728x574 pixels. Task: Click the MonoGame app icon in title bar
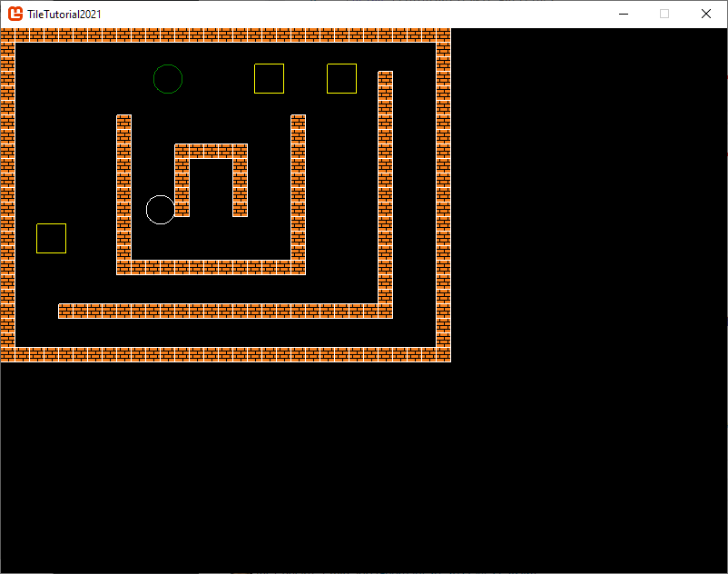[15, 14]
